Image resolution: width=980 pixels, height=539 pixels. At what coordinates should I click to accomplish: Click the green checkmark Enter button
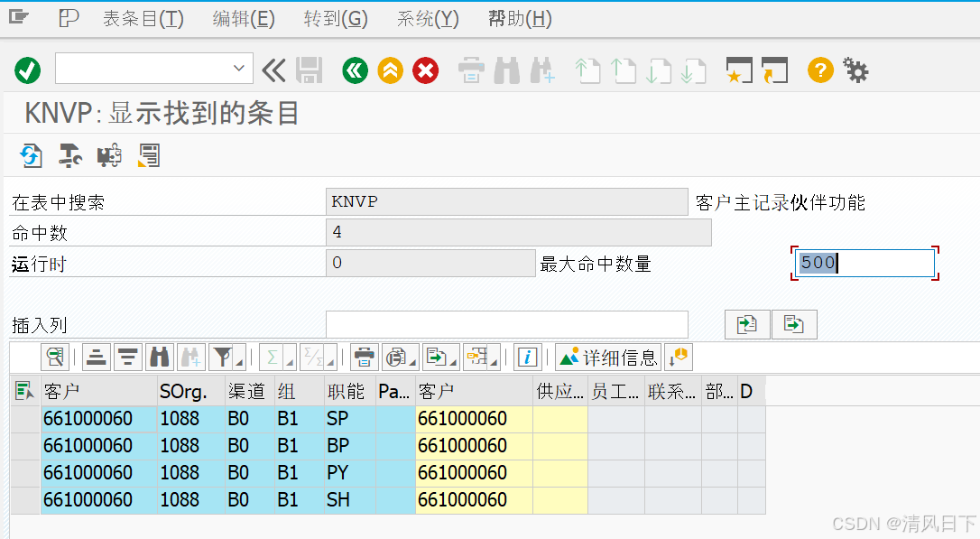pos(25,70)
